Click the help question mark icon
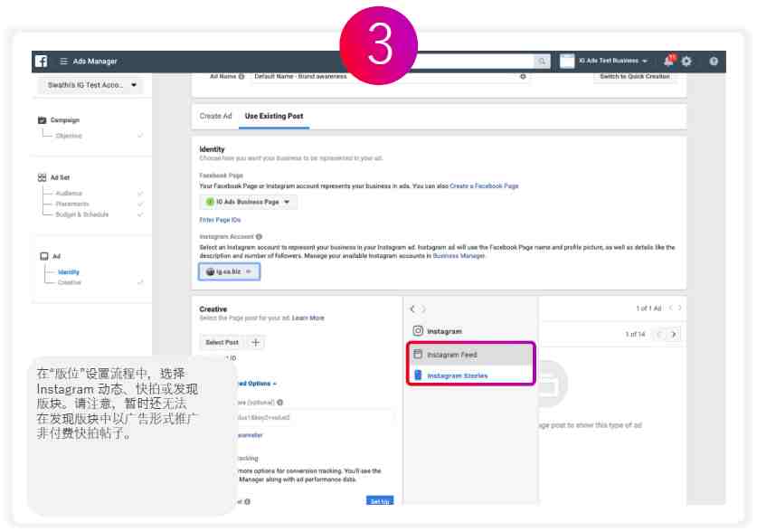 [714, 62]
